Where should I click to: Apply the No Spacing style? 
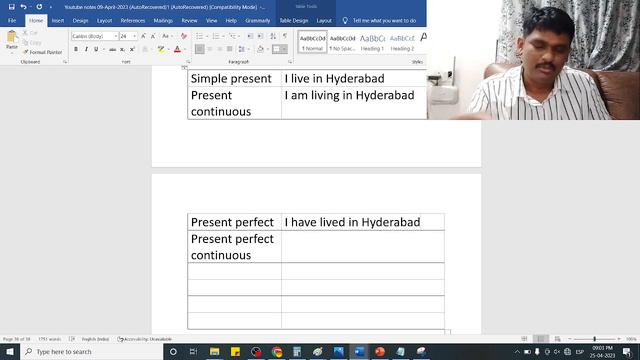pyautogui.click(x=342, y=42)
